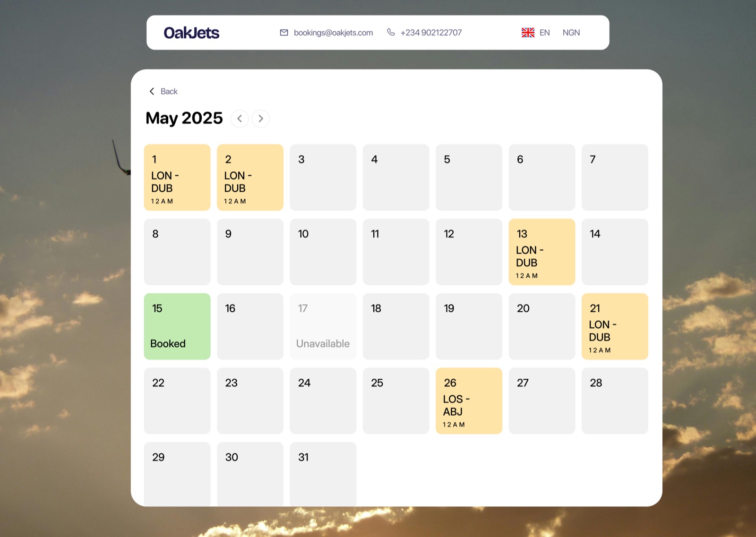Click the email envelope icon

point(284,33)
